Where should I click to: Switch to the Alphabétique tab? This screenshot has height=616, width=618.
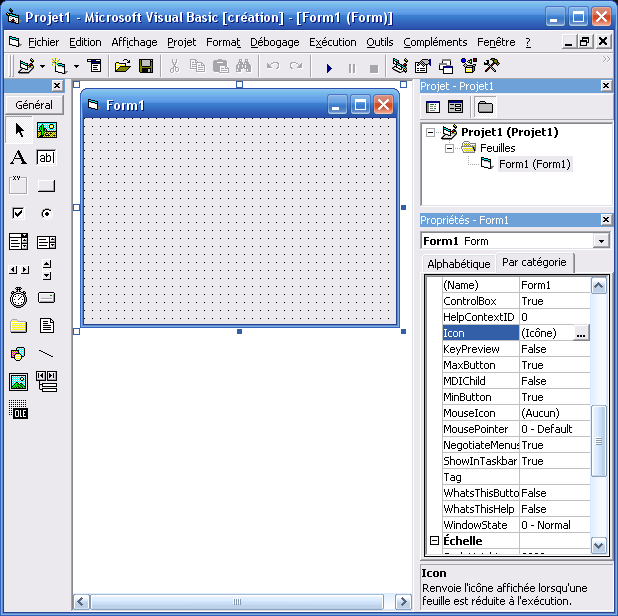[x=459, y=264]
